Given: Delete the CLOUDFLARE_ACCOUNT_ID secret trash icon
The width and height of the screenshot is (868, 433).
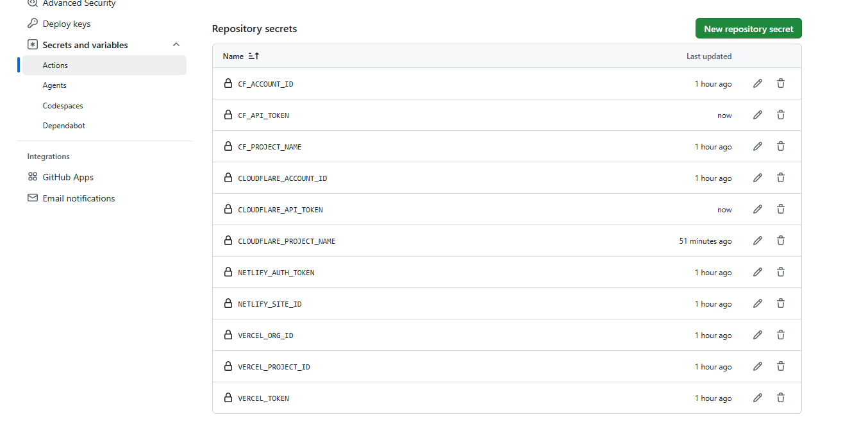Looking at the screenshot, I should pos(781,178).
